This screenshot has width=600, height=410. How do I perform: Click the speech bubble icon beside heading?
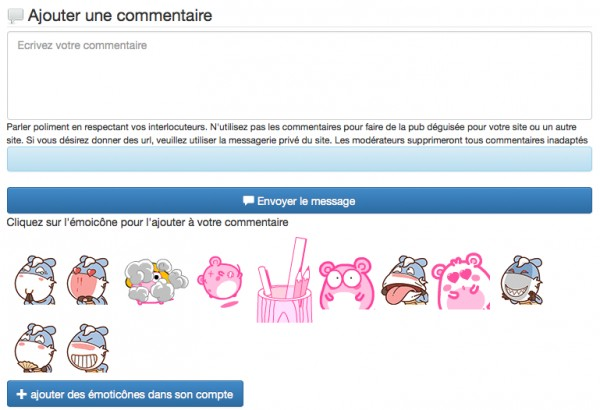(x=16, y=16)
